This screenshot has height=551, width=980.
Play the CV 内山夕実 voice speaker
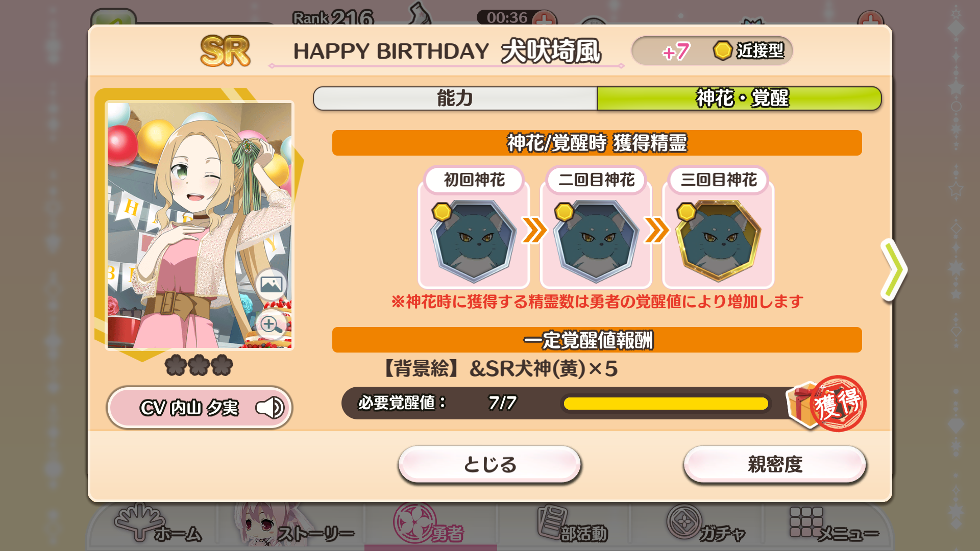pyautogui.click(x=270, y=408)
